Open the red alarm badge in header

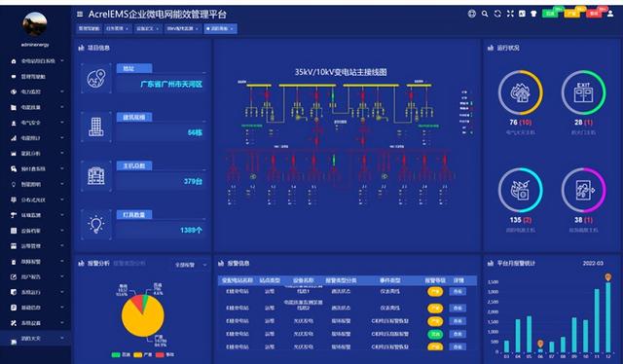pyautogui.click(x=594, y=14)
